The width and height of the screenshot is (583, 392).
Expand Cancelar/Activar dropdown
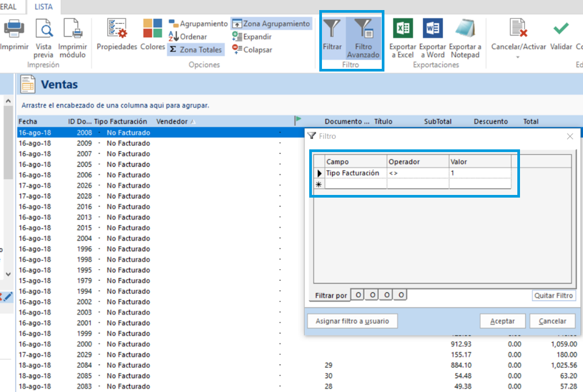(x=518, y=56)
